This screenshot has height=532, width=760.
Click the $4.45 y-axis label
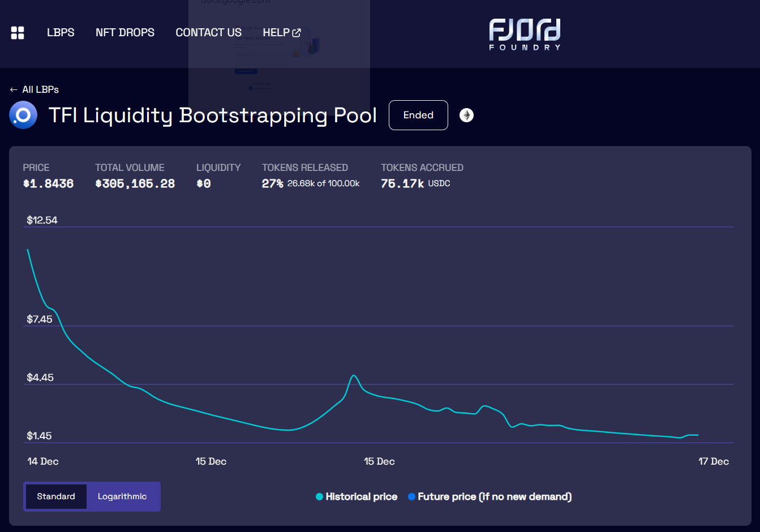(x=40, y=377)
